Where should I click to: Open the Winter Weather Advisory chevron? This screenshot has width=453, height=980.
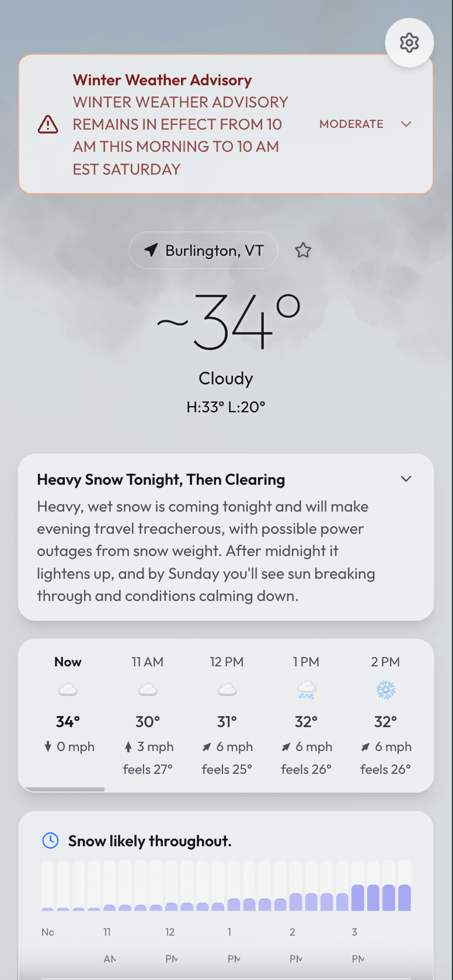[406, 124]
